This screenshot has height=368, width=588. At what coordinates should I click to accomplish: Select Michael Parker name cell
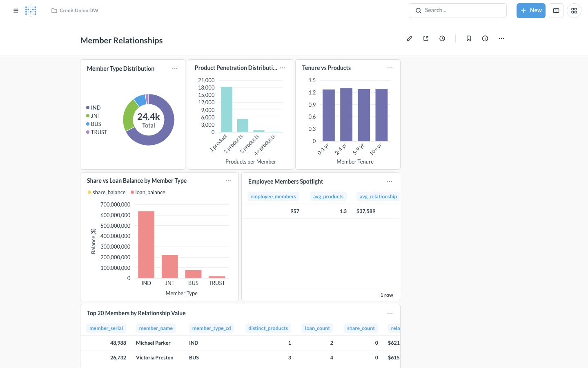153,343
